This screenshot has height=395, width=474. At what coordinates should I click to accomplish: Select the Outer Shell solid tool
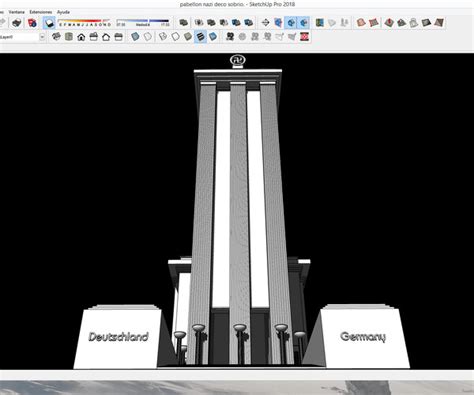[x=183, y=23]
